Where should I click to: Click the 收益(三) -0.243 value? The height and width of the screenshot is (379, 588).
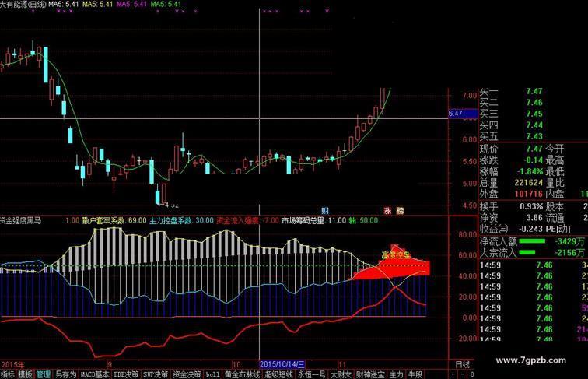(531, 229)
